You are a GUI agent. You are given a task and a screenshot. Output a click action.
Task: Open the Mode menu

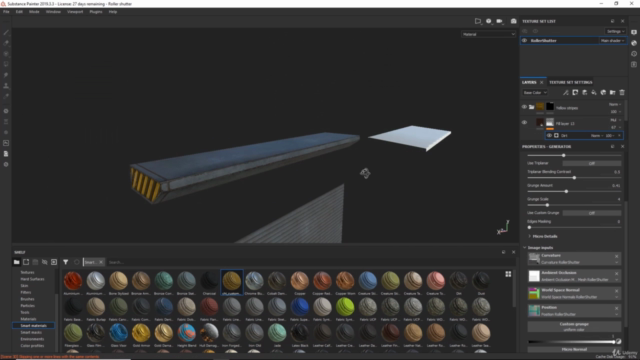coord(34,12)
